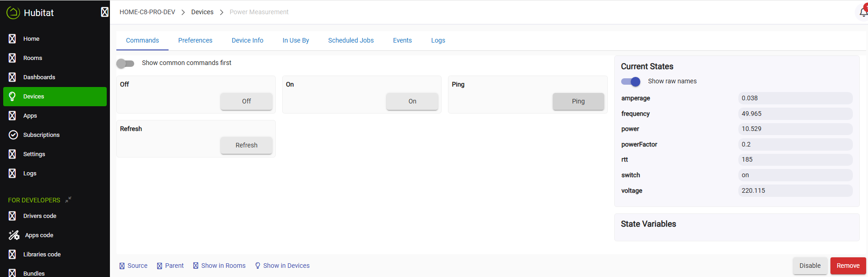Open the Scheduled Jobs tab

[x=351, y=40]
